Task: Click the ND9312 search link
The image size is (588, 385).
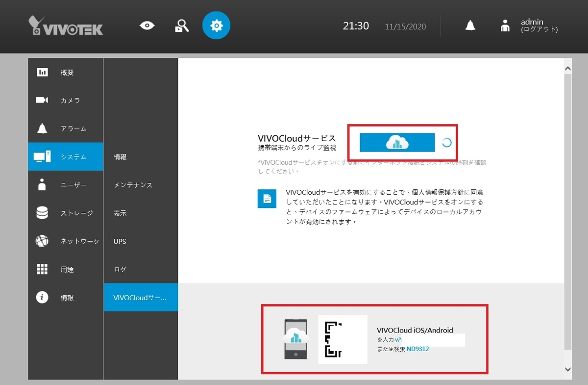Action: coord(417,349)
